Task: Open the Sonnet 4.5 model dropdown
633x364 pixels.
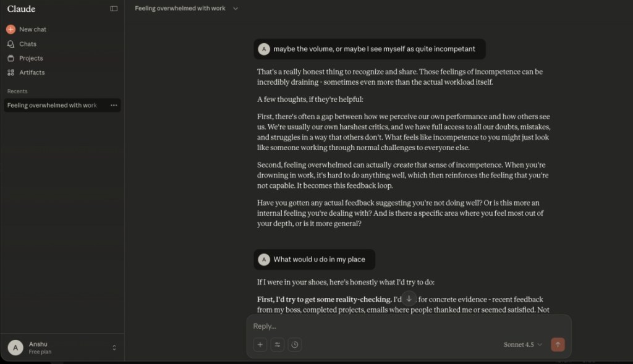Action: click(521, 344)
